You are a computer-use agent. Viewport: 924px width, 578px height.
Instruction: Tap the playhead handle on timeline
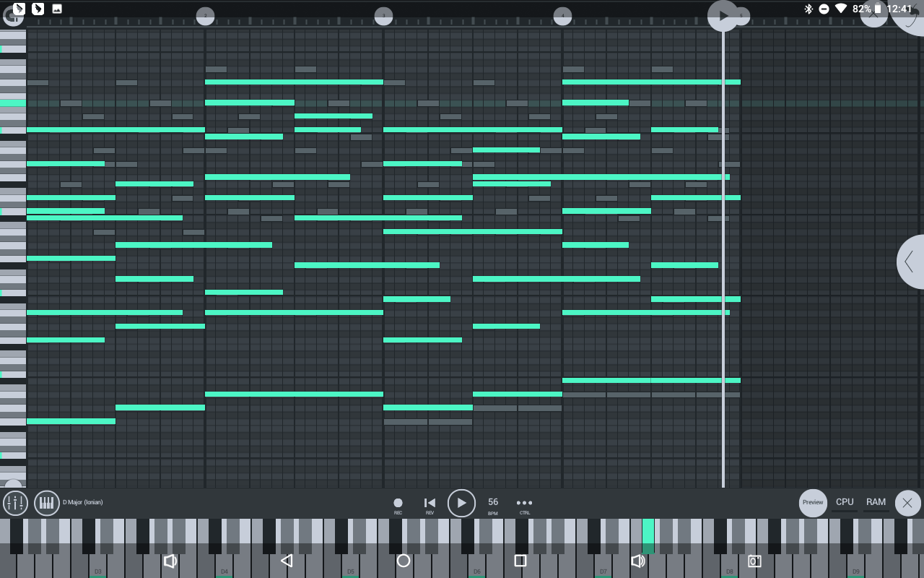723,16
